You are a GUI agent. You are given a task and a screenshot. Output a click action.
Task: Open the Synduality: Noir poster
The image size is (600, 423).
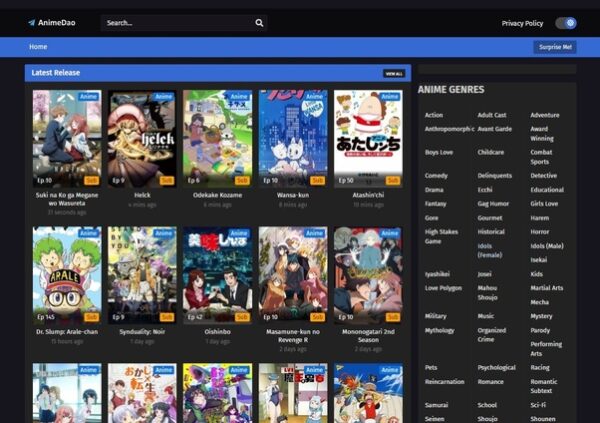point(142,275)
